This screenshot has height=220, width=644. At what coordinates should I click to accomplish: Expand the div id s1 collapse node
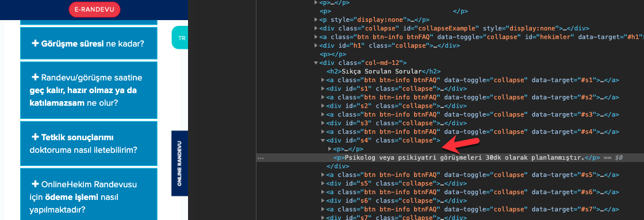(x=323, y=88)
